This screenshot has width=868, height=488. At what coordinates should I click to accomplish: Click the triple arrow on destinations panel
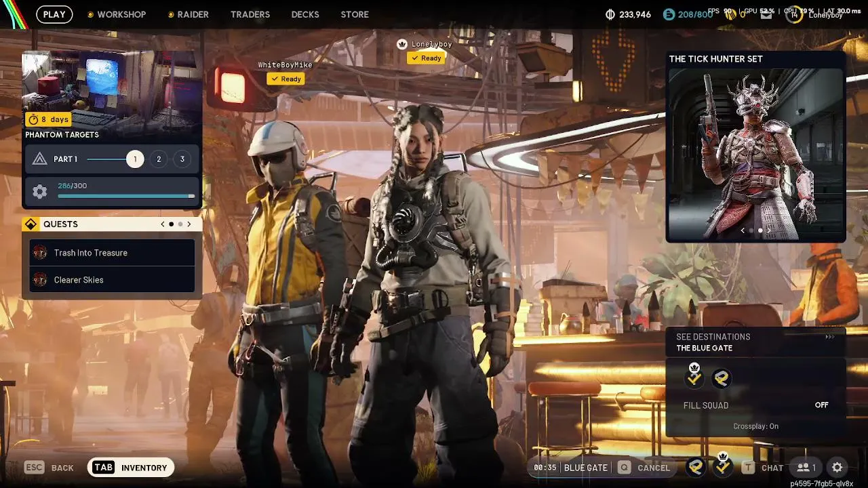[x=830, y=337]
